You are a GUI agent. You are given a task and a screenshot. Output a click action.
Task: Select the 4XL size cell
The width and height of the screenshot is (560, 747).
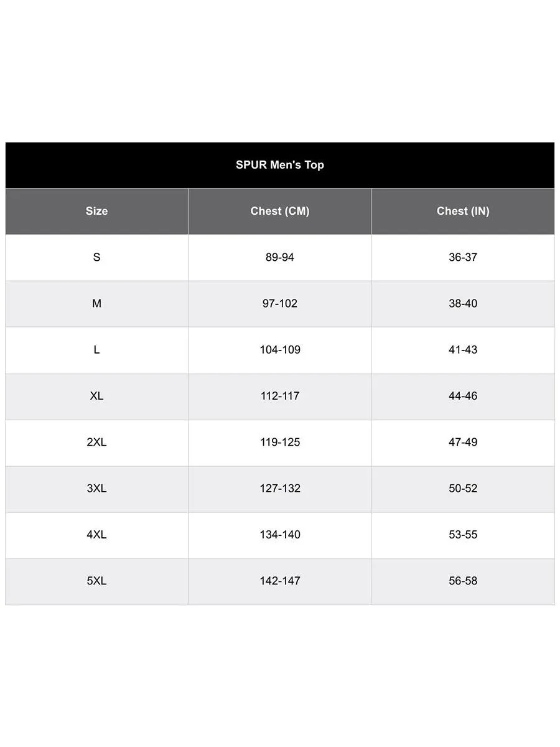click(x=96, y=535)
